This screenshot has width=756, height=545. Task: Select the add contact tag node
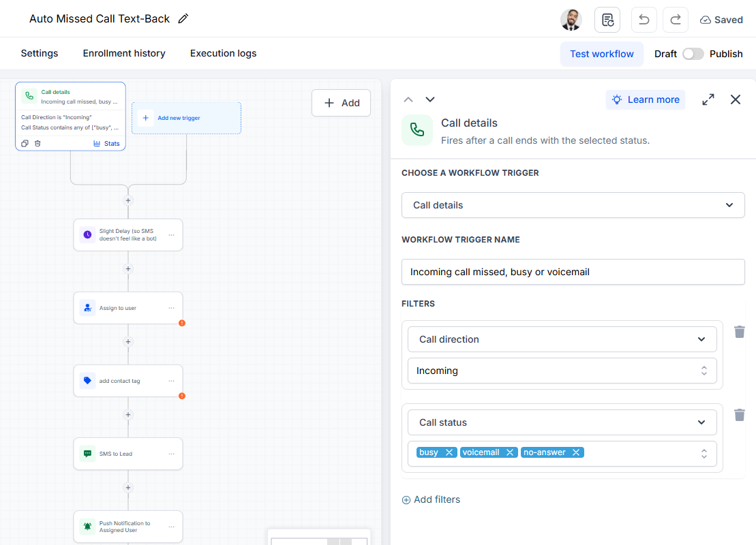click(127, 381)
